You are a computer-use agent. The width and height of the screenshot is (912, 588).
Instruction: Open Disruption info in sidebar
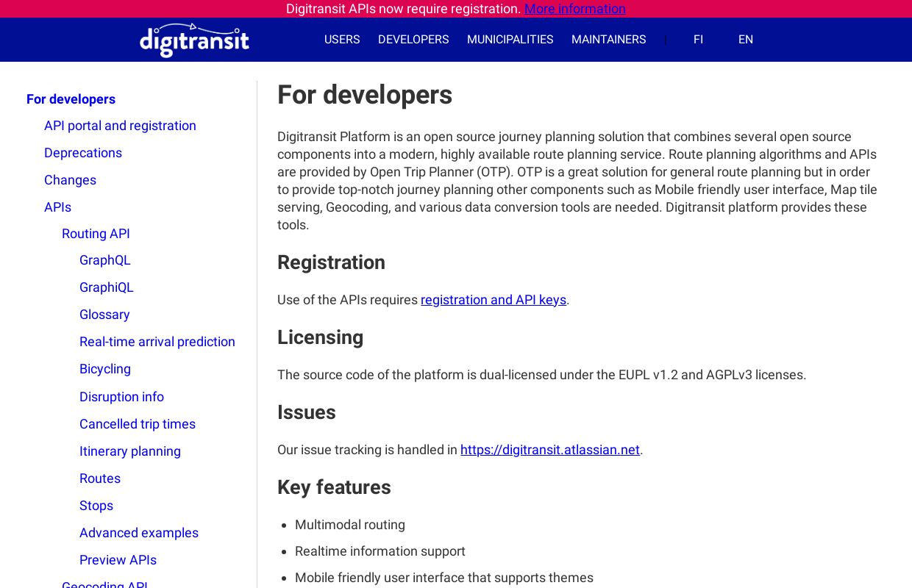[121, 397]
